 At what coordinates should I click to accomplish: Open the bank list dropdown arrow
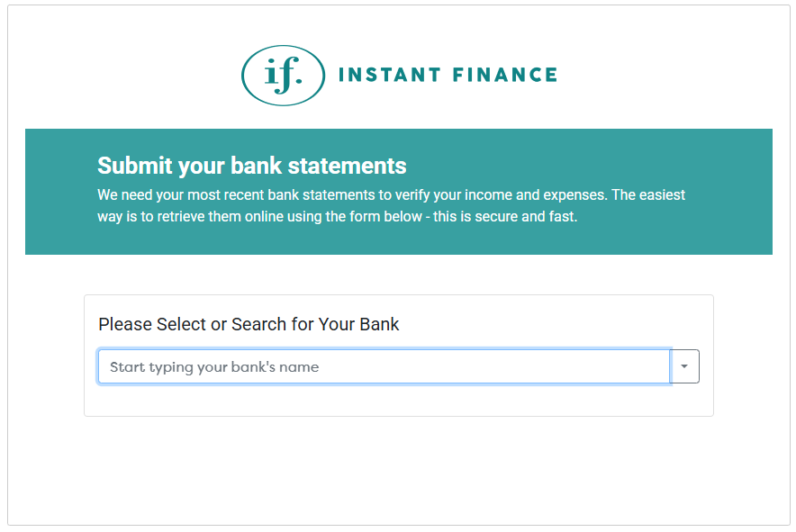(x=684, y=366)
